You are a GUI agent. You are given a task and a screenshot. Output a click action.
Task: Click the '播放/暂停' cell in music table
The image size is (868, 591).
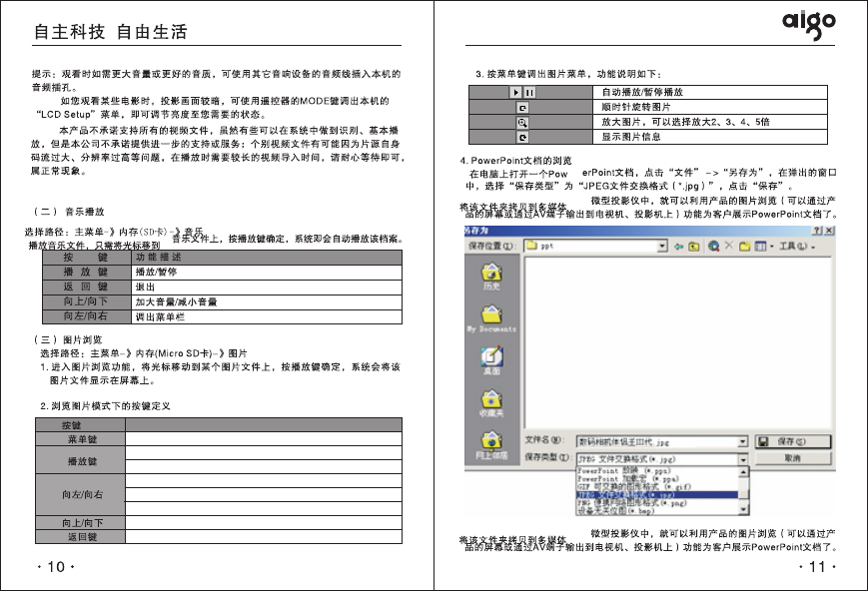tap(267, 272)
